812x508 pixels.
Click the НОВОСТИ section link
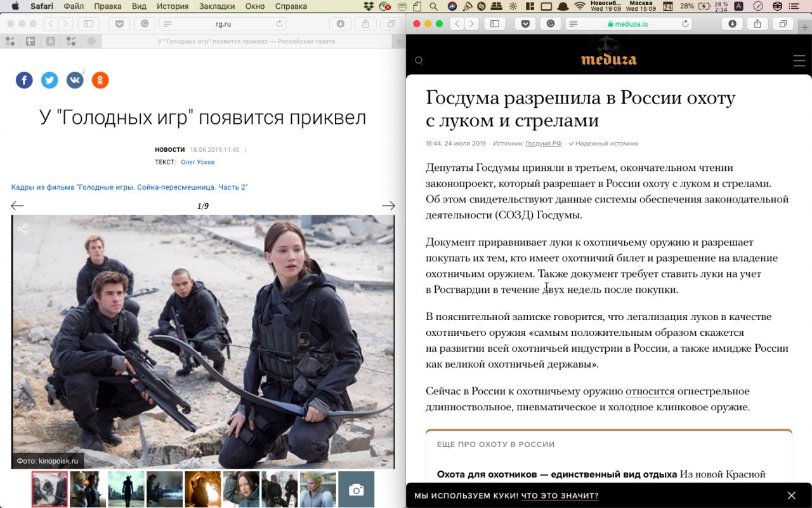(x=170, y=150)
